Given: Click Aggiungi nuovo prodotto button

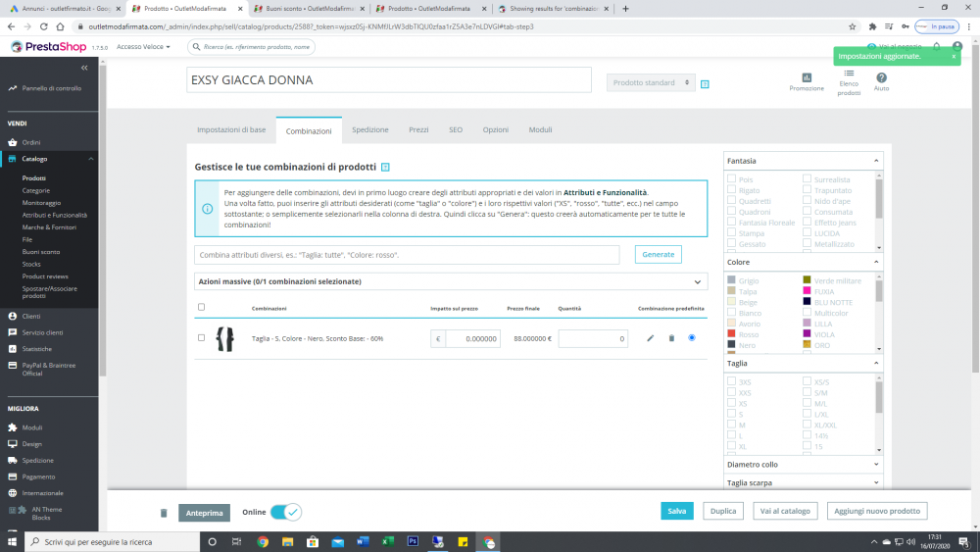Looking at the screenshot, I should tap(877, 511).
